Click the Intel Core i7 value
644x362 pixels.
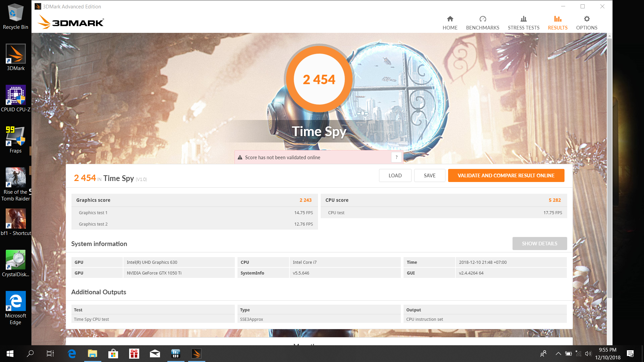[x=305, y=262]
